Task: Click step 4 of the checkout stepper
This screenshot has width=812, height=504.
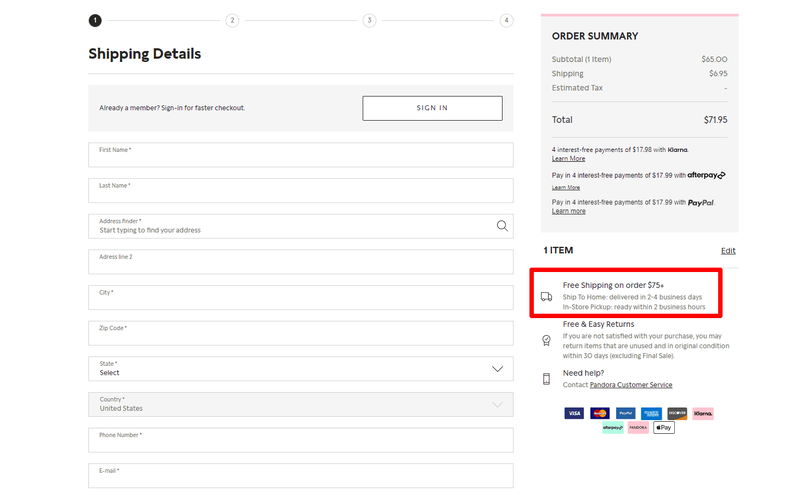Action: pyautogui.click(x=506, y=20)
